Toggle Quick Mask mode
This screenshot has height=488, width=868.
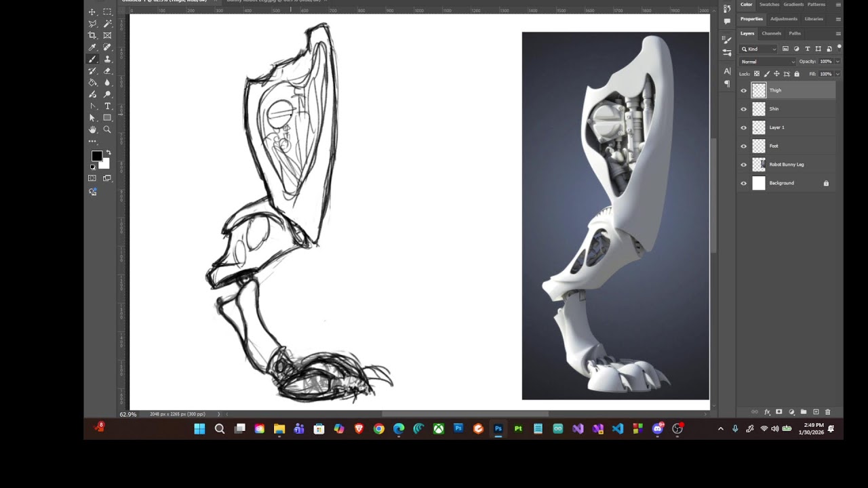tap(92, 178)
